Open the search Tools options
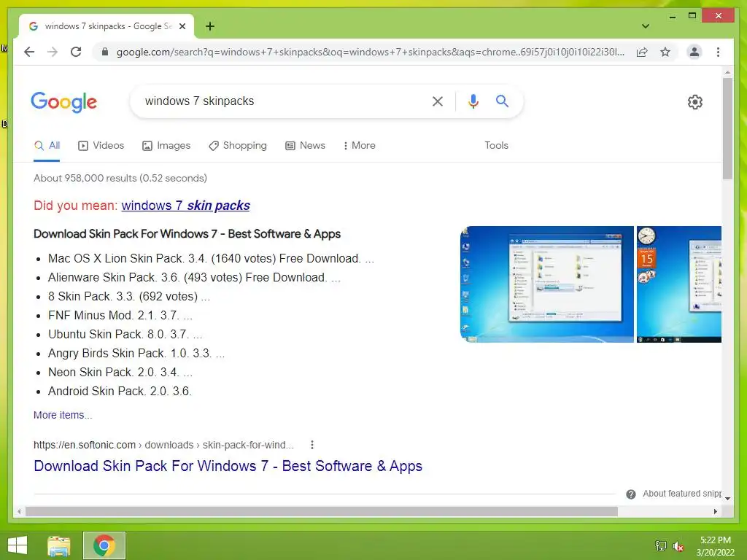This screenshot has height=560, width=747. point(496,146)
